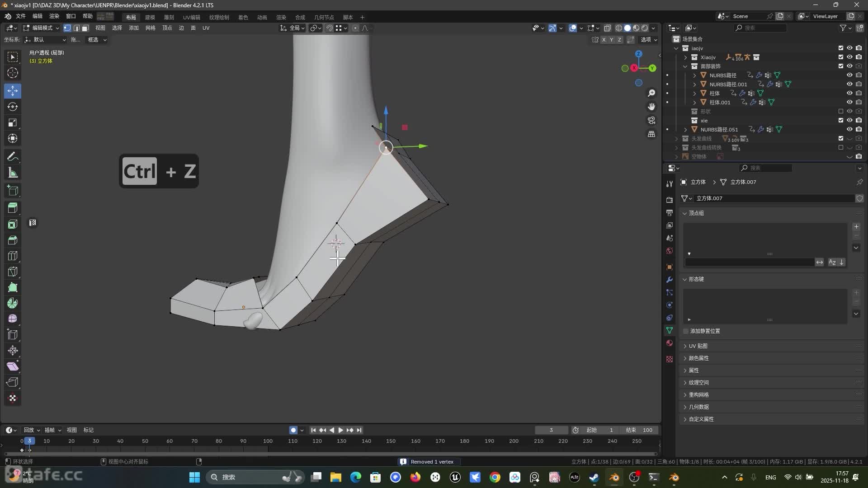Uncheck the Xiaojv collection checkbox
Screen dimensions: 868x488
point(840,57)
